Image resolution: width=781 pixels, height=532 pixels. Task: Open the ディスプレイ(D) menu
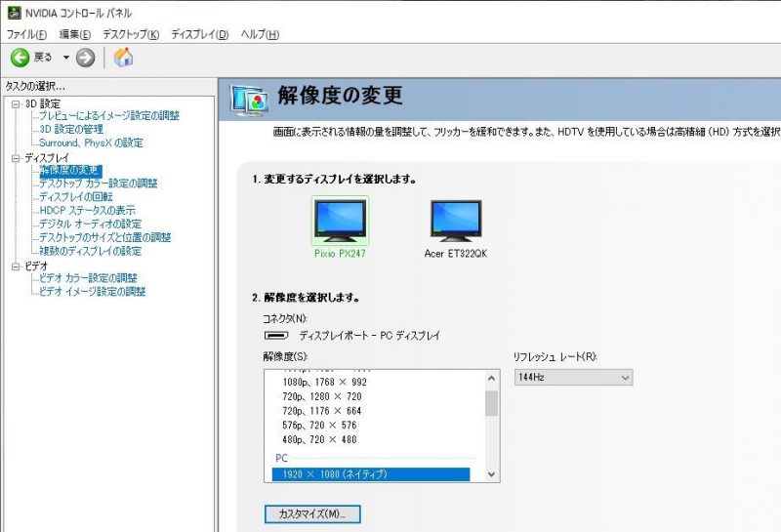(200, 34)
